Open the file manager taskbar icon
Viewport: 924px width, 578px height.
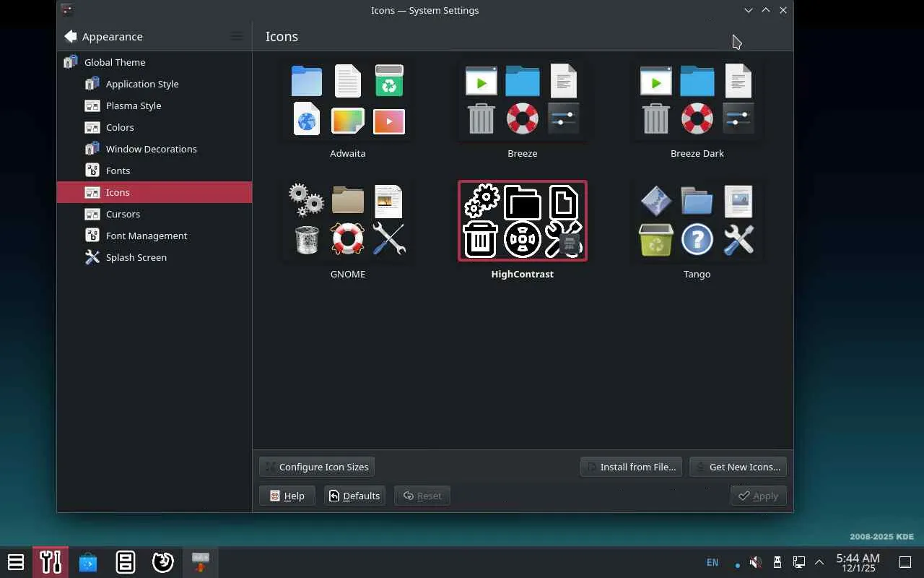click(x=126, y=562)
